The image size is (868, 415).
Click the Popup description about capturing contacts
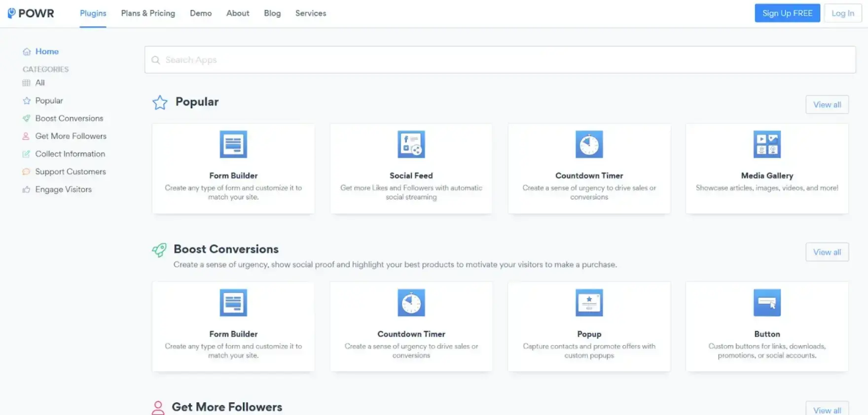click(589, 351)
